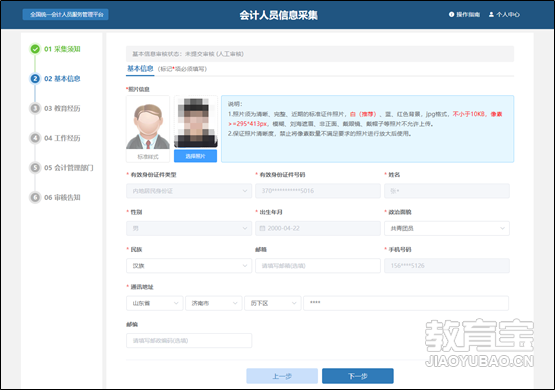Open the city dropdown 济南市
The image size is (555, 390).
tap(214, 303)
